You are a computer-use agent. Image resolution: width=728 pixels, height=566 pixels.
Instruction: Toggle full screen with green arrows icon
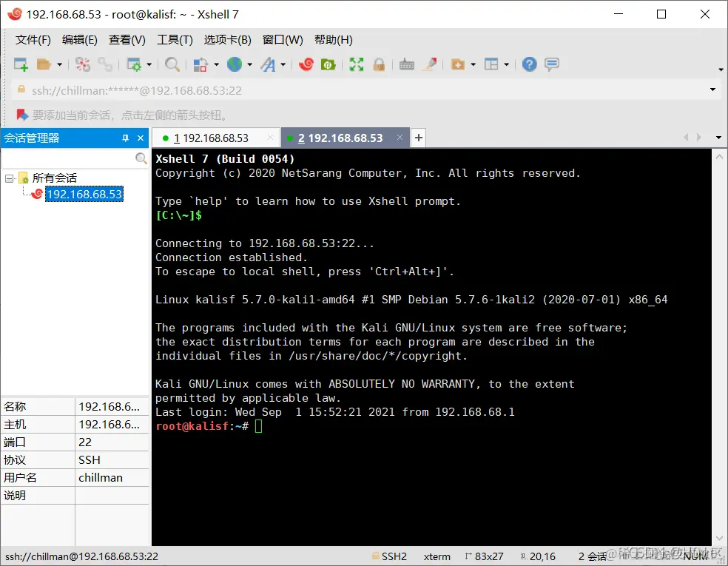pyautogui.click(x=356, y=64)
